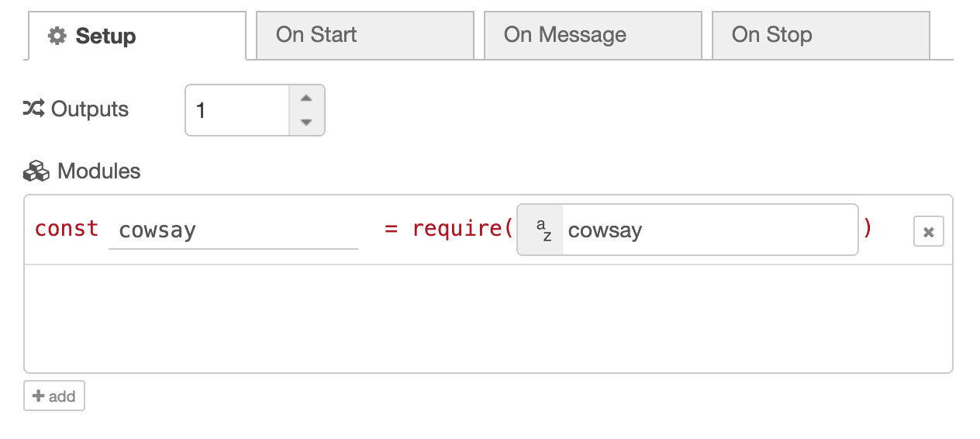Click the red const keyword
Screen dimensions: 980x439
(67, 229)
